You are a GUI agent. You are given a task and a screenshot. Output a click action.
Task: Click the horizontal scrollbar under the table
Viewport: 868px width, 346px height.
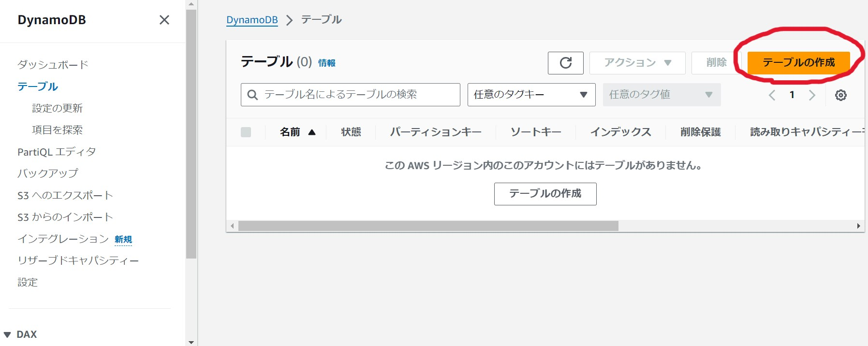(x=428, y=226)
